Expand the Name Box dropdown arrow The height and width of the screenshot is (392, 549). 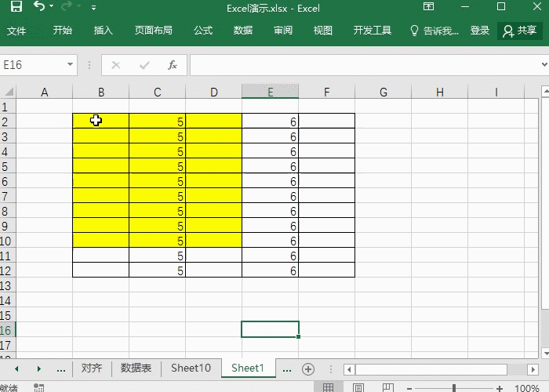point(70,64)
